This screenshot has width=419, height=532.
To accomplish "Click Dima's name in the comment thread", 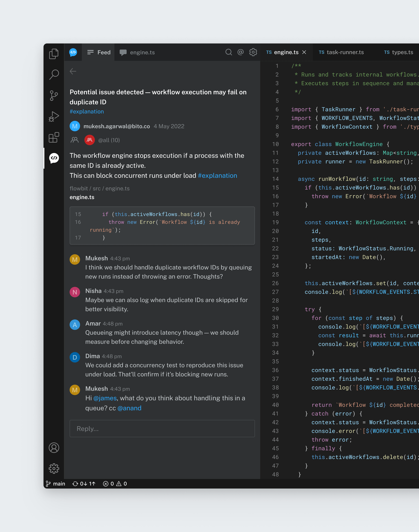I will pos(92,356).
